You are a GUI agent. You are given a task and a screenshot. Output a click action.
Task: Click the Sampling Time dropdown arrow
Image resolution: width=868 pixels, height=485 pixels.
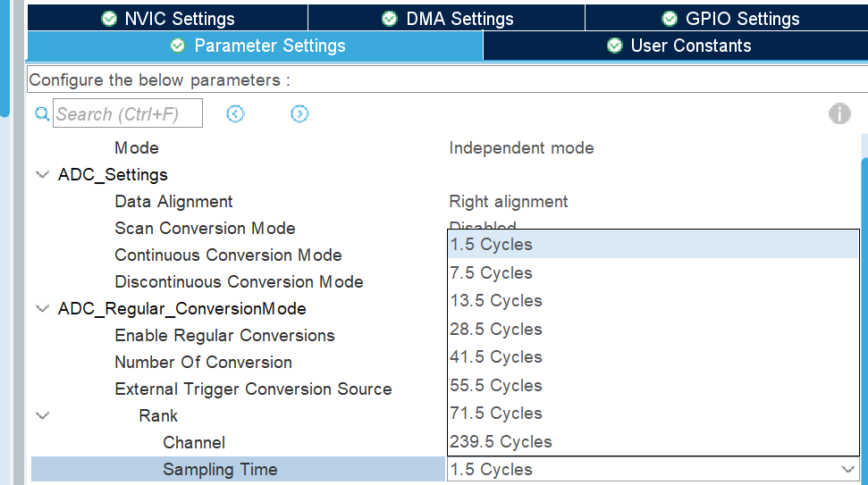click(847, 469)
